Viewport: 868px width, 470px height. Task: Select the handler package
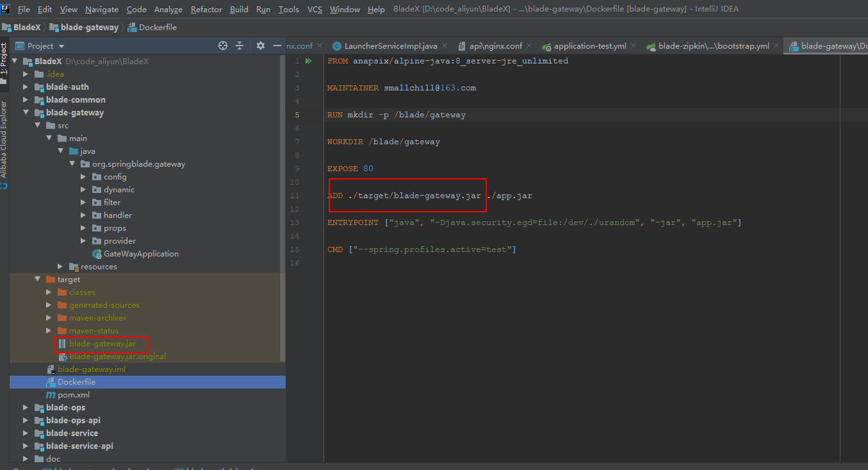coord(118,215)
